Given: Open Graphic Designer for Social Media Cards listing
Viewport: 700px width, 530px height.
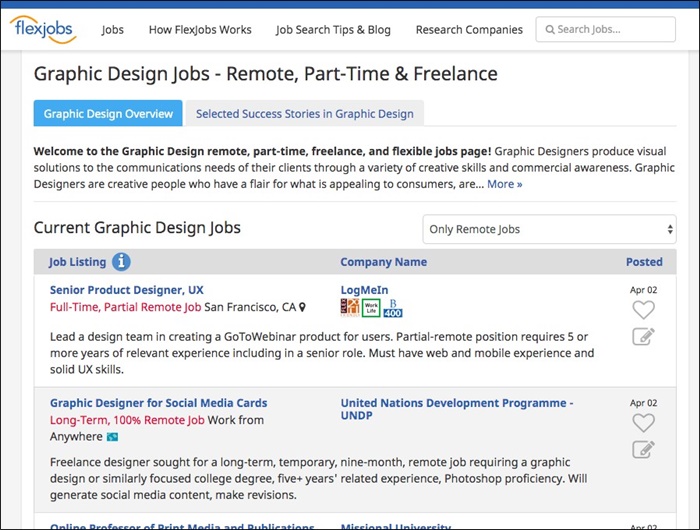Looking at the screenshot, I should pos(158,403).
